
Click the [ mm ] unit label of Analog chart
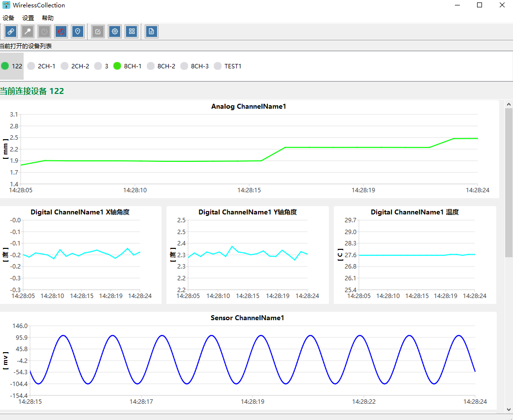(x=5, y=149)
